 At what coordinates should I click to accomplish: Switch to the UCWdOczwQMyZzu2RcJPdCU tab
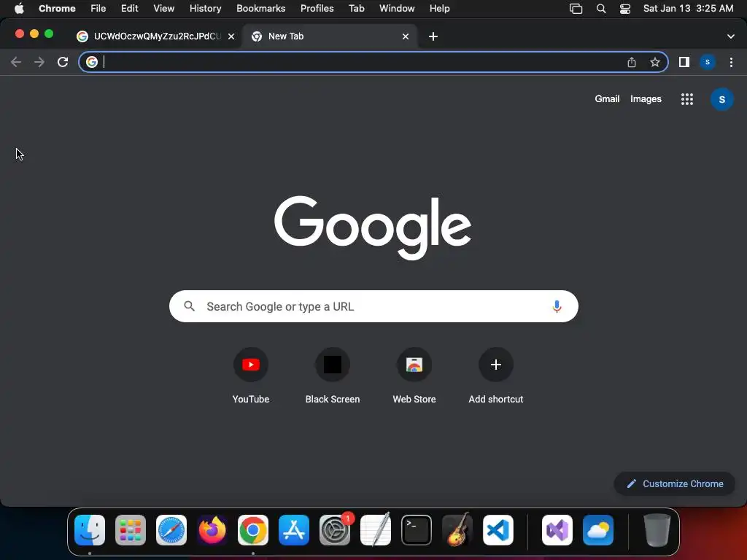(x=155, y=36)
